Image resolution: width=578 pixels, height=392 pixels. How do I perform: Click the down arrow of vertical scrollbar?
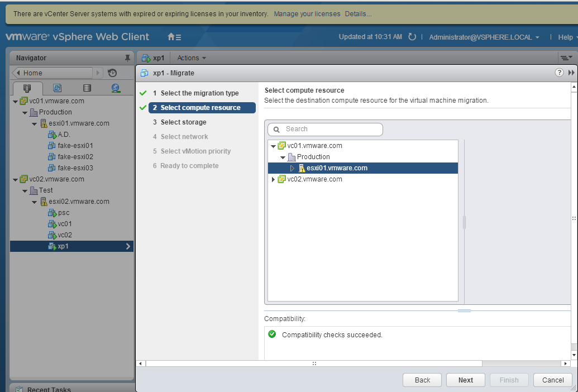(x=574, y=355)
